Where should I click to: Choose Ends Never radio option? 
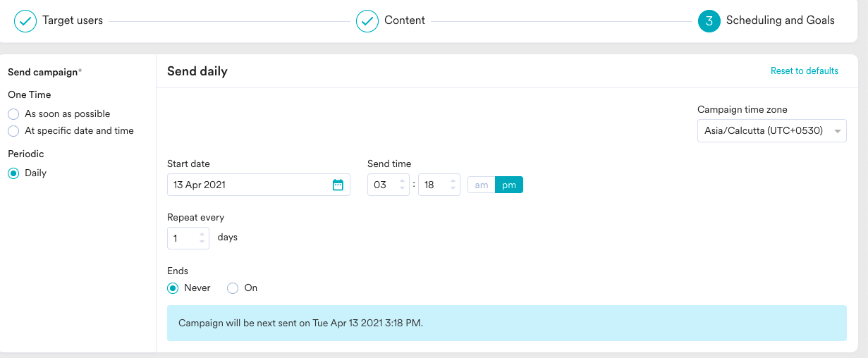pos(173,288)
